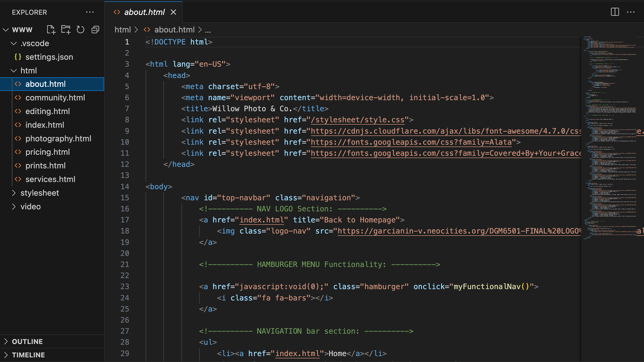
Task: Click the HTML file icon beside prints.html
Action: [x=18, y=166]
